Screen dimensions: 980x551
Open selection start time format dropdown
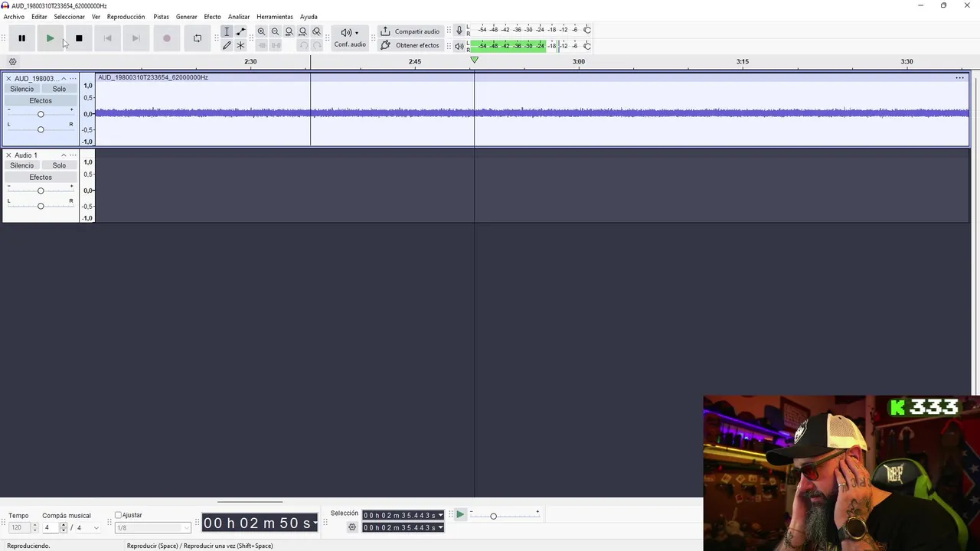[440, 516]
